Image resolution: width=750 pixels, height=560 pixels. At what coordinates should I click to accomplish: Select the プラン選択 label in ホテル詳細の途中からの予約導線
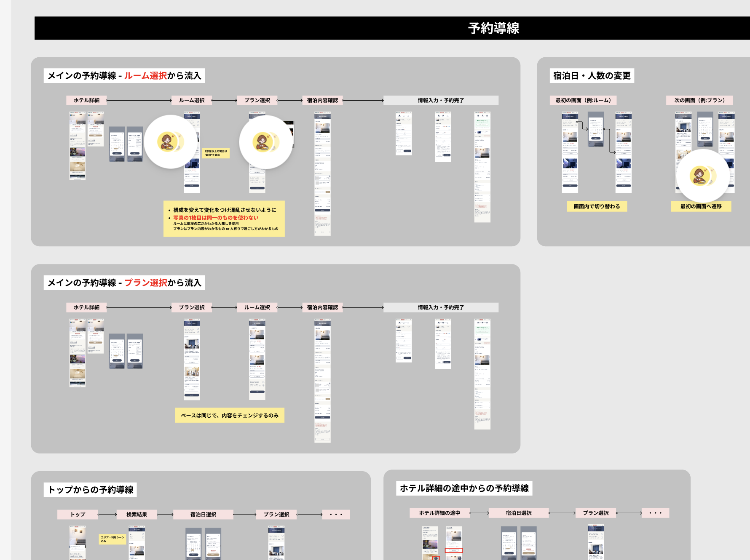click(x=596, y=513)
